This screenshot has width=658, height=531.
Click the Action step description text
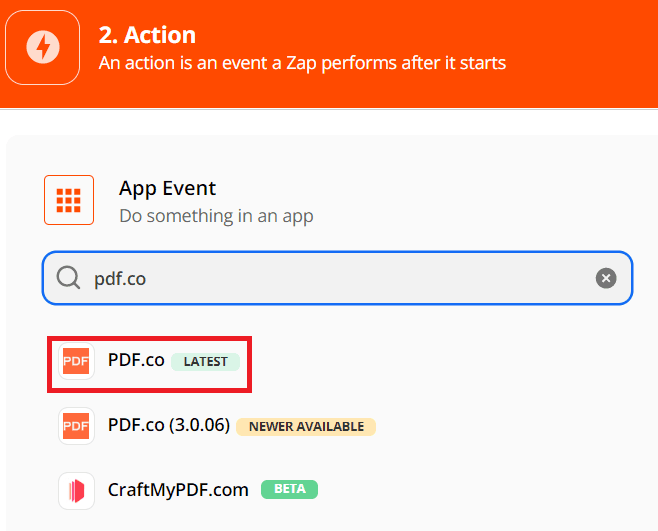tap(302, 63)
